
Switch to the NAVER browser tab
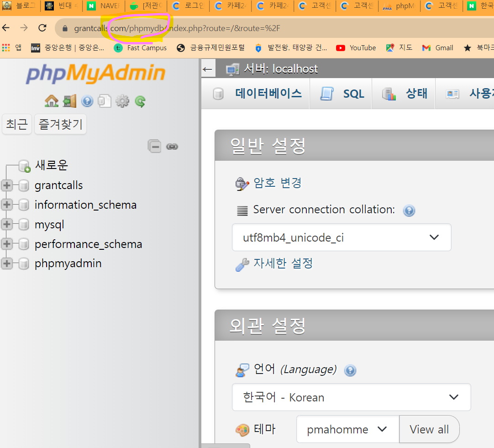[x=104, y=5]
